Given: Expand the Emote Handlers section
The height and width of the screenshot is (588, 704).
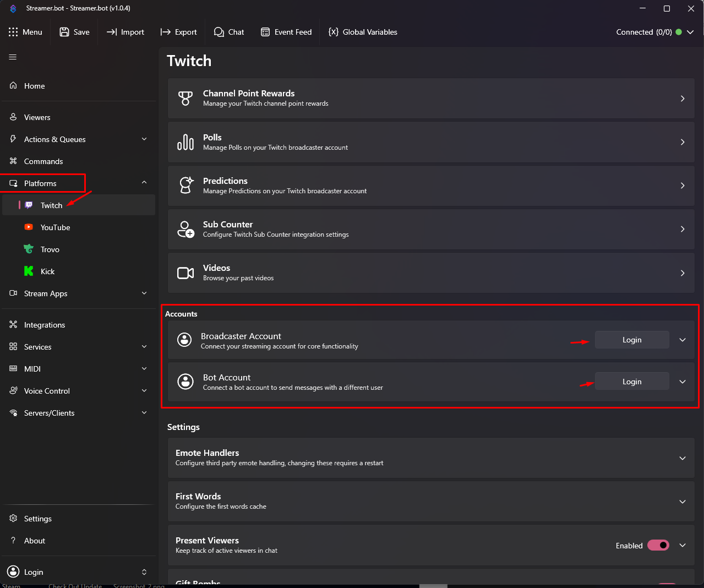Looking at the screenshot, I should (x=683, y=458).
